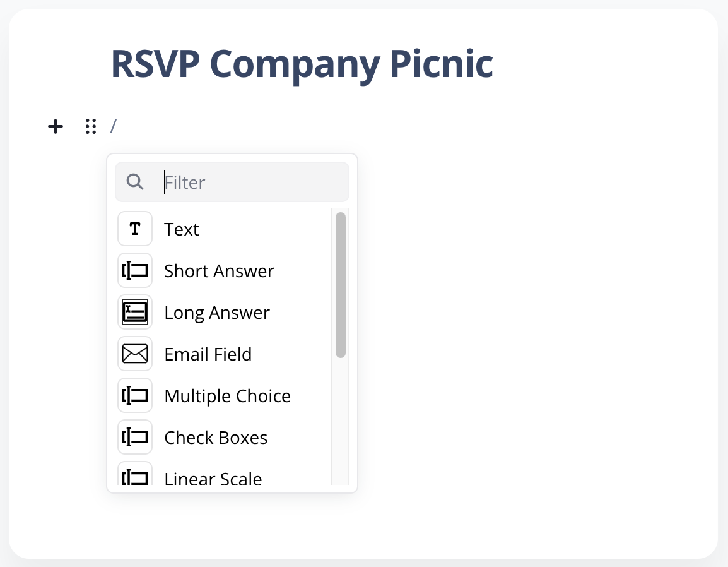Image resolution: width=728 pixels, height=567 pixels.
Task: Select the Email Field option
Action: (208, 354)
